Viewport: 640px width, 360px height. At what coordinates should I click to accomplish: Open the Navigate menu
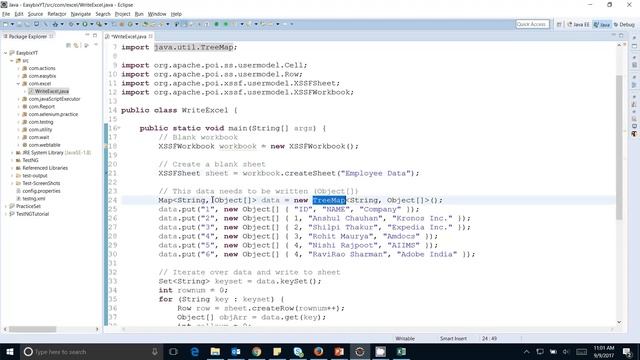click(x=81, y=14)
